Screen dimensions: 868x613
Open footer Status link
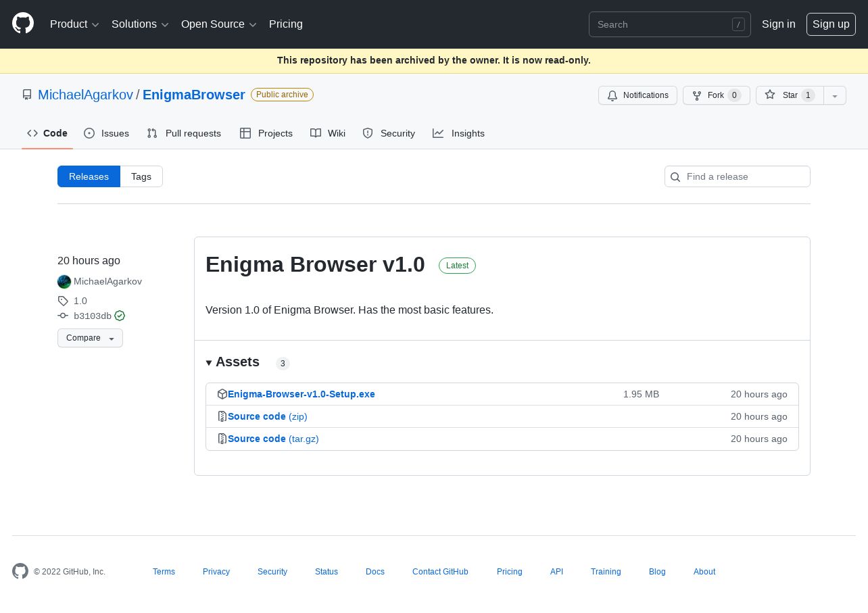327,572
